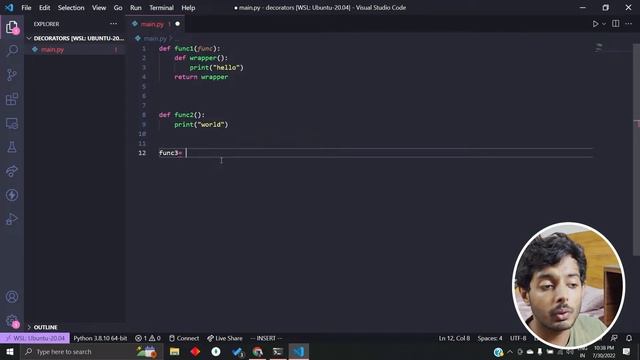The height and width of the screenshot is (360, 640).
Task: Close the unsaved main.py tab dot
Action: (178, 24)
